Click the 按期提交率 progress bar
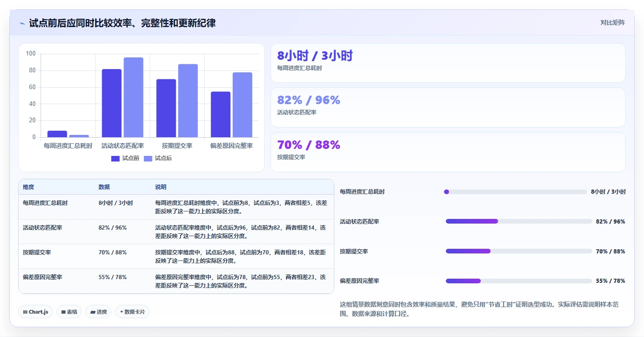Screen dimensions: 644x337 coord(519,251)
